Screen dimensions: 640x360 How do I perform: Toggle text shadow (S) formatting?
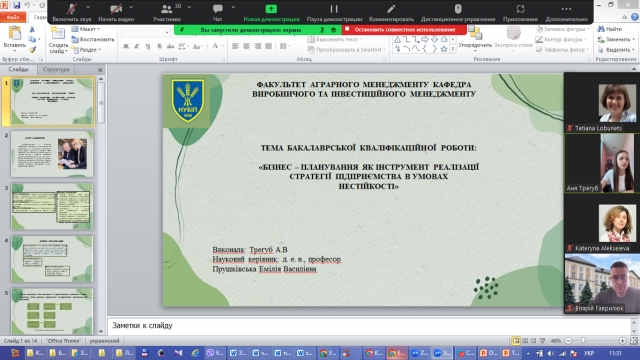coord(159,46)
